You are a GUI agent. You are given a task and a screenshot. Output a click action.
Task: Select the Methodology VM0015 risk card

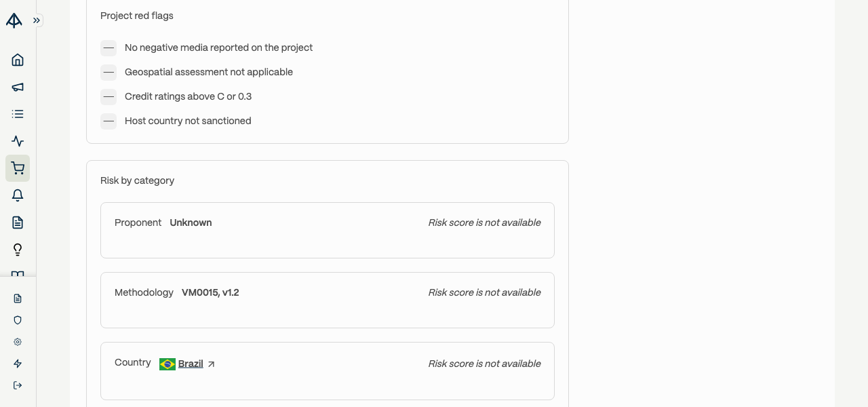click(328, 300)
